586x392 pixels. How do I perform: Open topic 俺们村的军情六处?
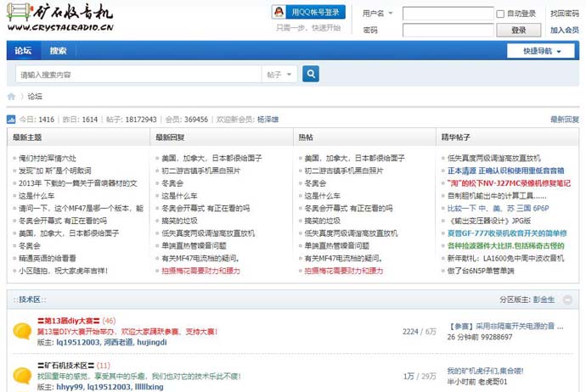48,159
